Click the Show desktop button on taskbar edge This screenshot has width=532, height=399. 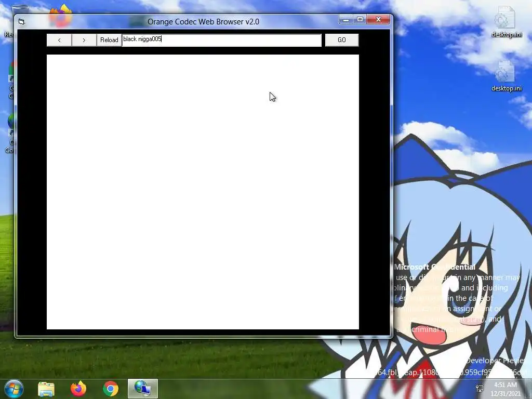click(x=528, y=389)
